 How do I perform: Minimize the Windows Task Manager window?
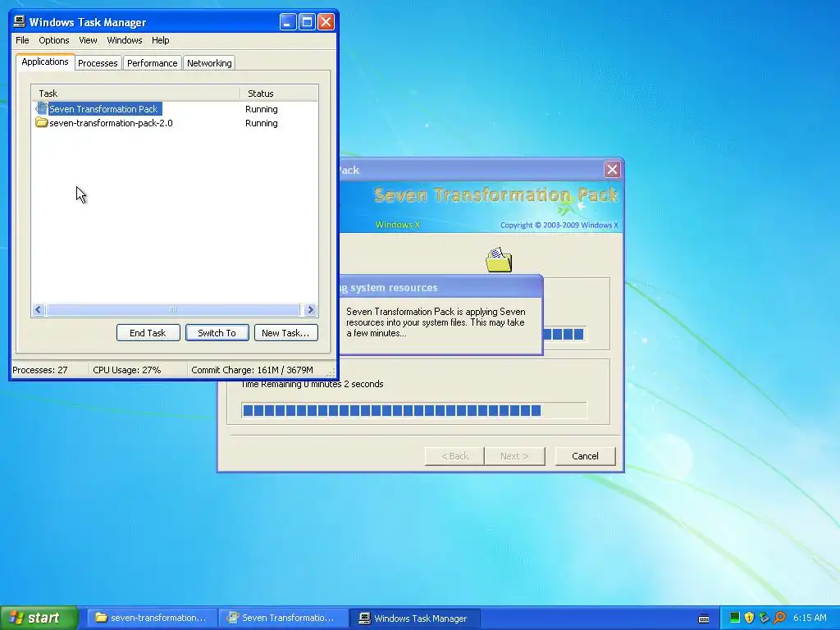tap(288, 22)
